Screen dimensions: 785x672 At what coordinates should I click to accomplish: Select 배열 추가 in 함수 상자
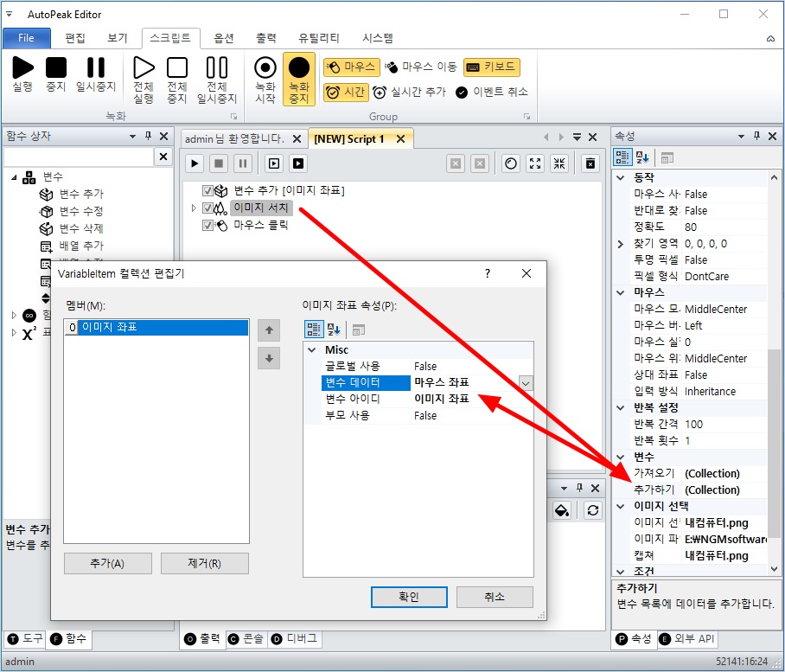[x=80, y=246]
